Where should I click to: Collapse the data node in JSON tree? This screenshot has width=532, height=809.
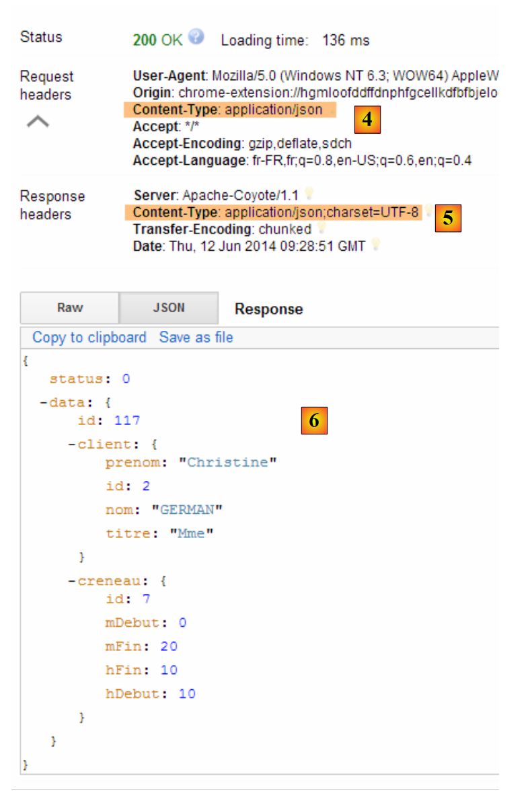click(44, 403)
